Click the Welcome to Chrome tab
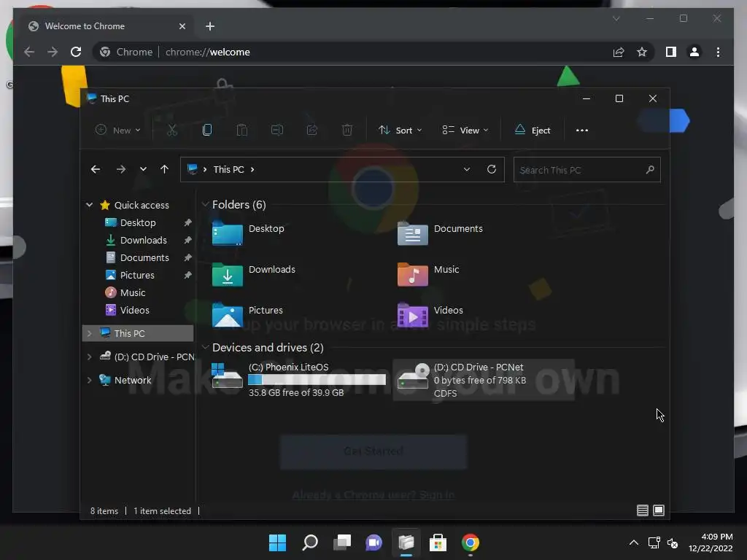This screenshot has height=560, width=747. [x=104, y=26]
